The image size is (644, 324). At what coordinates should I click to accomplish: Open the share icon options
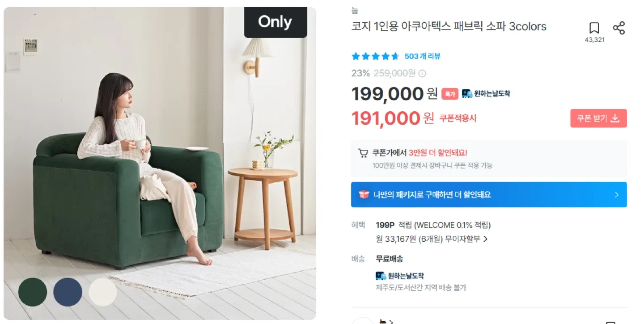[x=619, y=28]
